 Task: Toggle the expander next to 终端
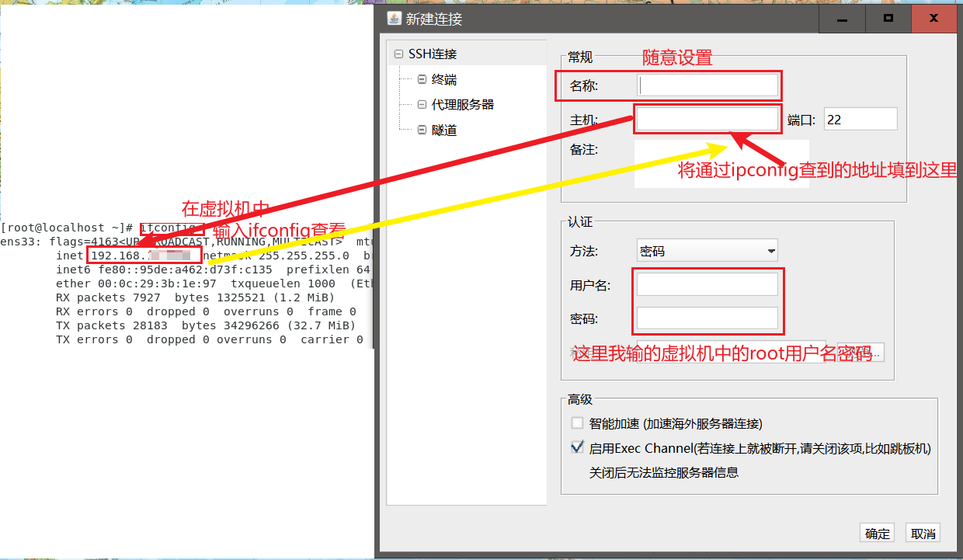pos(422,79)
